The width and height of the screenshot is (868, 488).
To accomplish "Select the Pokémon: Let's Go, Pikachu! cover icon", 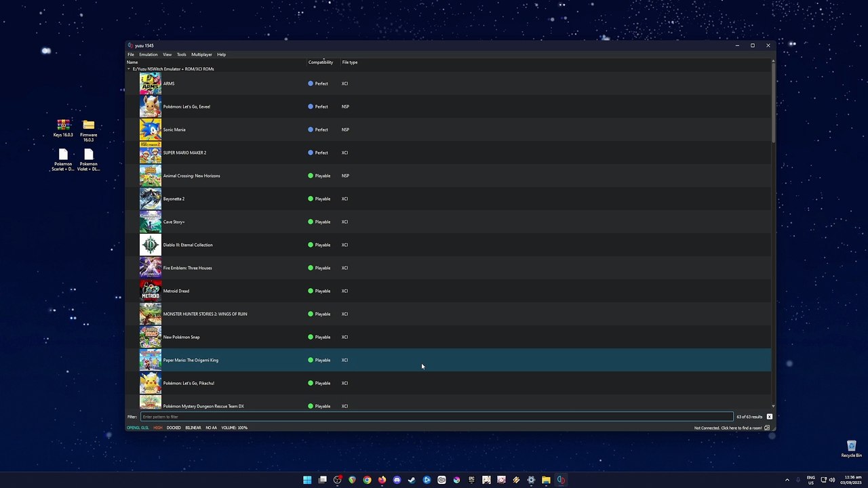I will (x=151, y=383).
